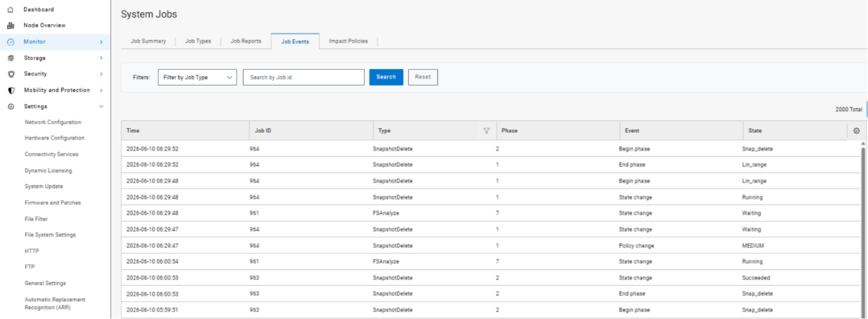Click "Running" state in SnapshotDelete row
This screenshot has height=319, width=868.
[x=752, y=197]
